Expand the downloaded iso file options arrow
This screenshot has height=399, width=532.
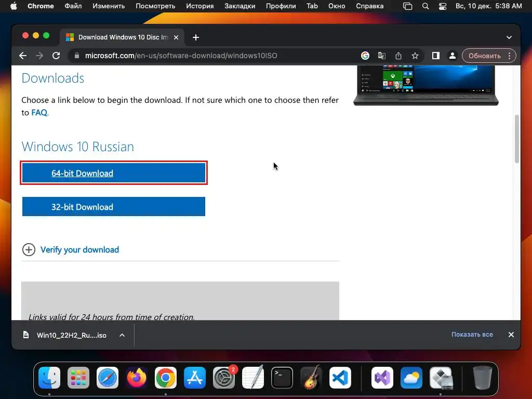[122, 335]
